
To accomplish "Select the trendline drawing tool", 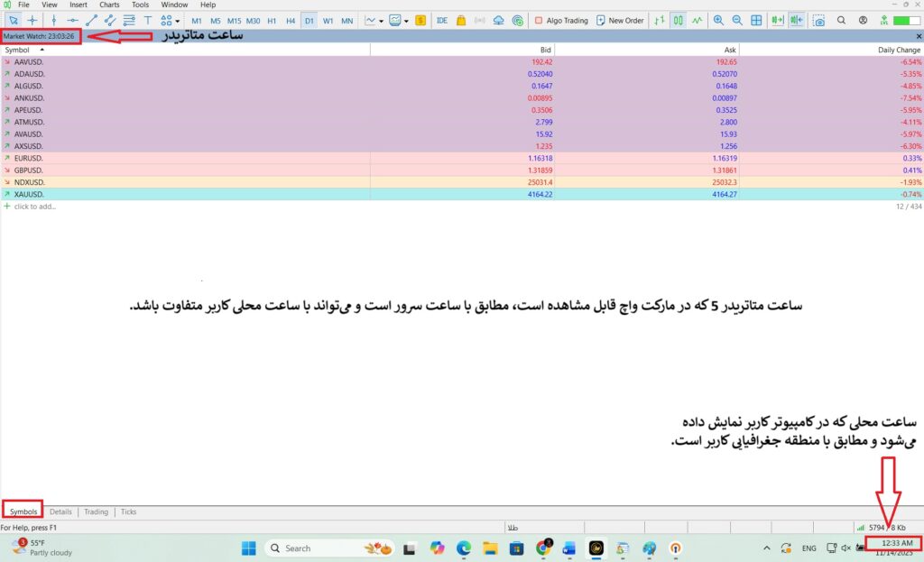I will (91, 20).
